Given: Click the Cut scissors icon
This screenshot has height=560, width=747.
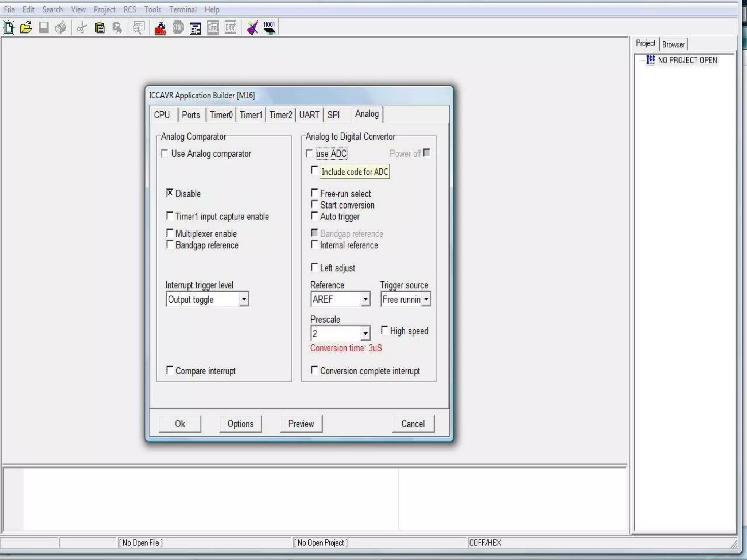Looking at the screenshot, I should [x=82, y=28].
